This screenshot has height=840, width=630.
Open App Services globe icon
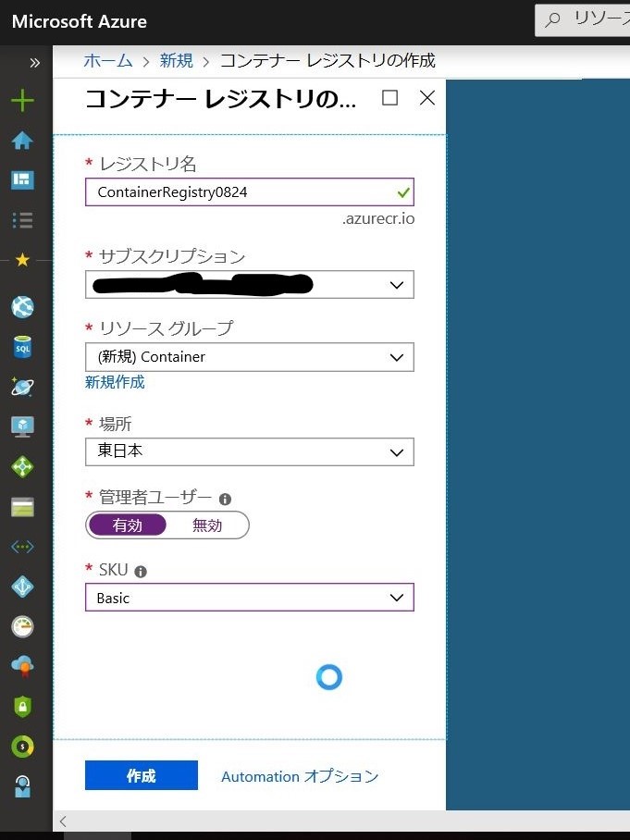[22, 307]
